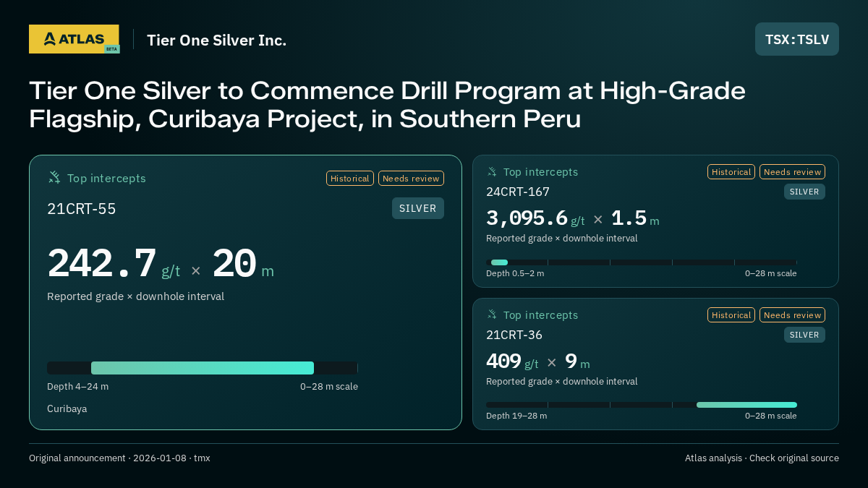Click hole ID 21CRT-55
Viewport: 868px width, 488px height.
coord(82,209)
